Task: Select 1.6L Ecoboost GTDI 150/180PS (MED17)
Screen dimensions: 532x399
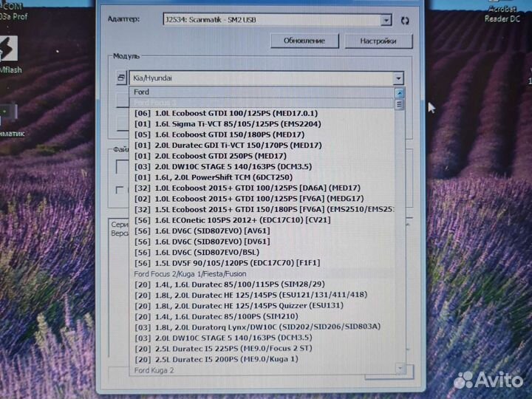Action: pyautogui.click(x=262, y=134)
